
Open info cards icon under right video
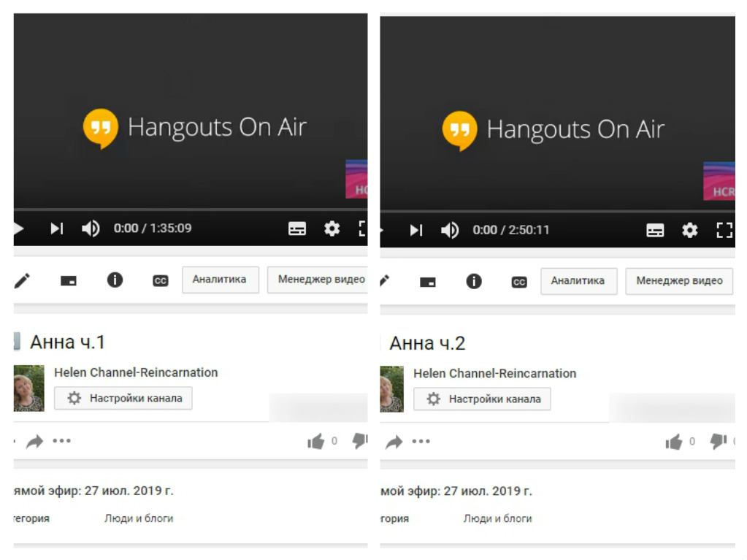tap(474, 281)
